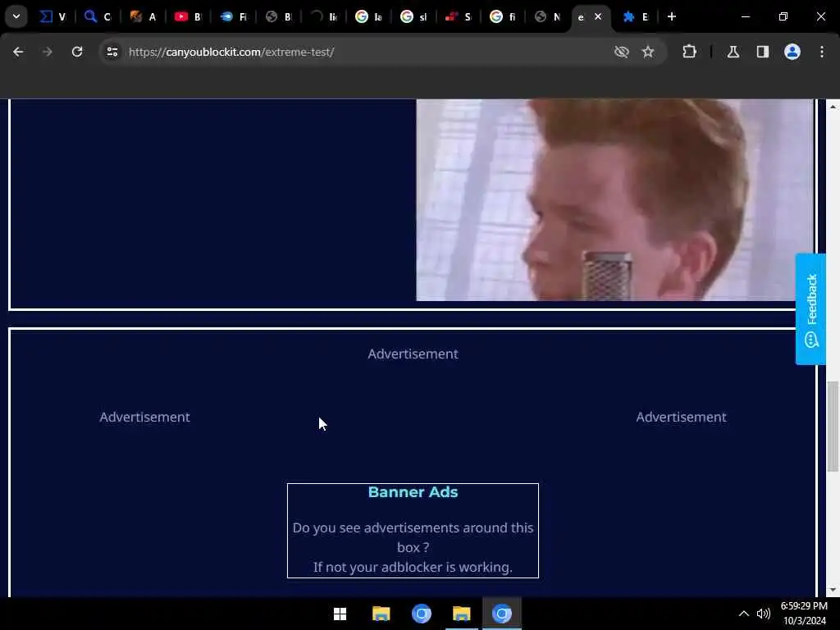The image size is (840, 630).
Task: Open the second File Explorer taskbar icon
Action: 461,614
